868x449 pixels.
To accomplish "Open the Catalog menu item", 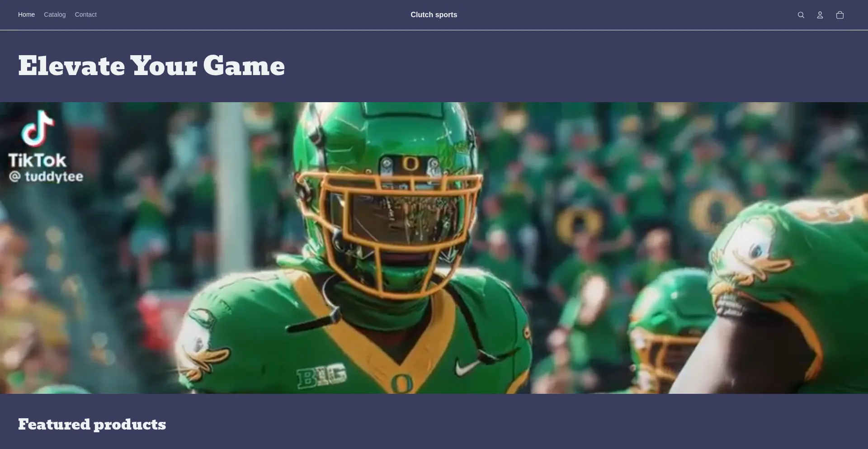I will (x=55, y=14).
